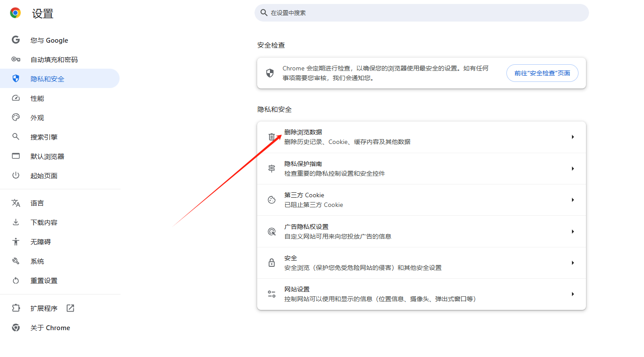Viewport: 644px width, 357px height.
Task: Open 自动填充和密码 settings section
Action: pos(60,59)
